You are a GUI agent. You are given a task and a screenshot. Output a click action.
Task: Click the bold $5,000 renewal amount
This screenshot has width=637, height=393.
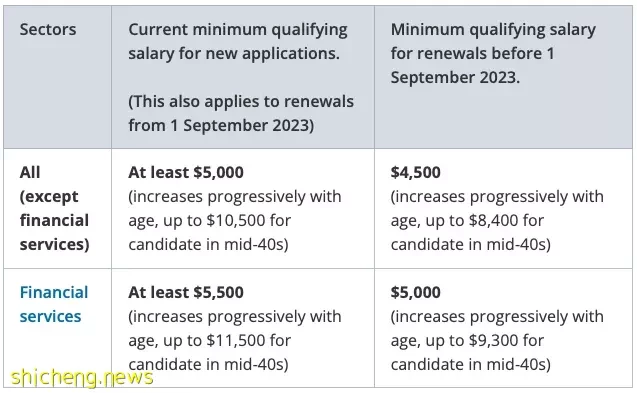point(415,292)
